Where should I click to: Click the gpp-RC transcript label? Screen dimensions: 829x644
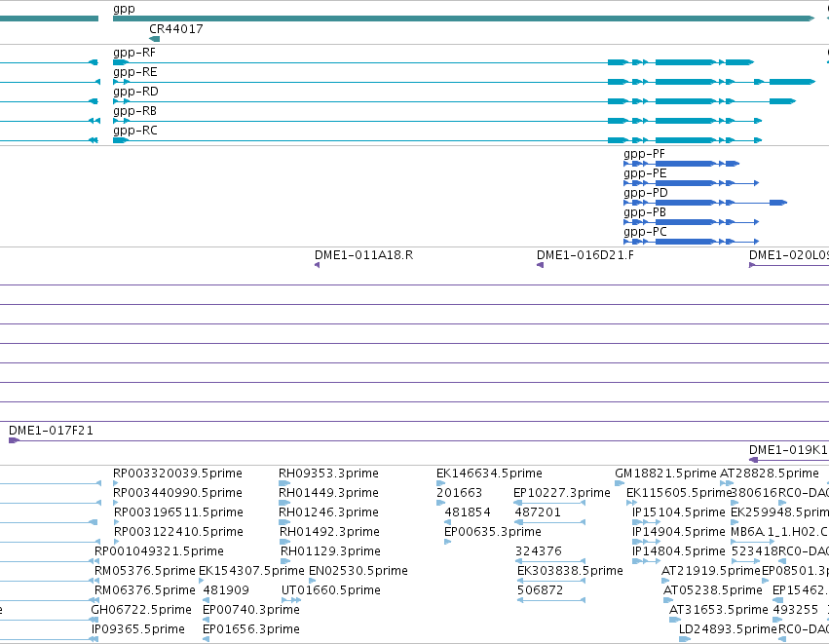coord(134,131)
